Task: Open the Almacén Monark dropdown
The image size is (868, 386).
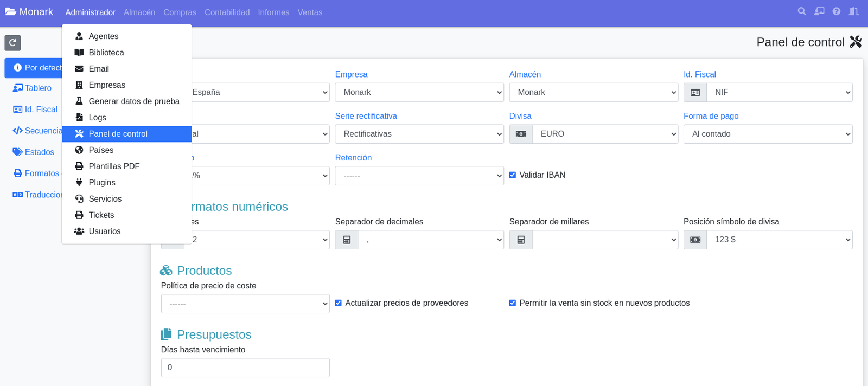Action: click(593, 93)
